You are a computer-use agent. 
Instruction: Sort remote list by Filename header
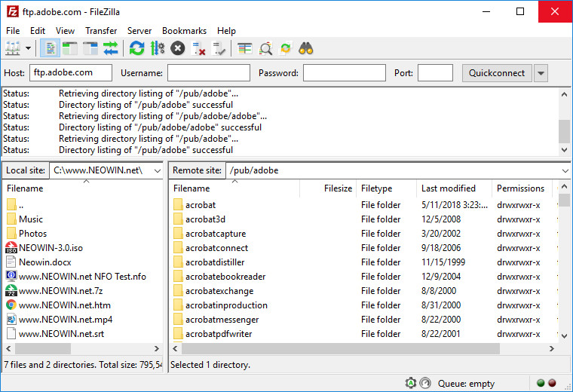tap(235, 188)
